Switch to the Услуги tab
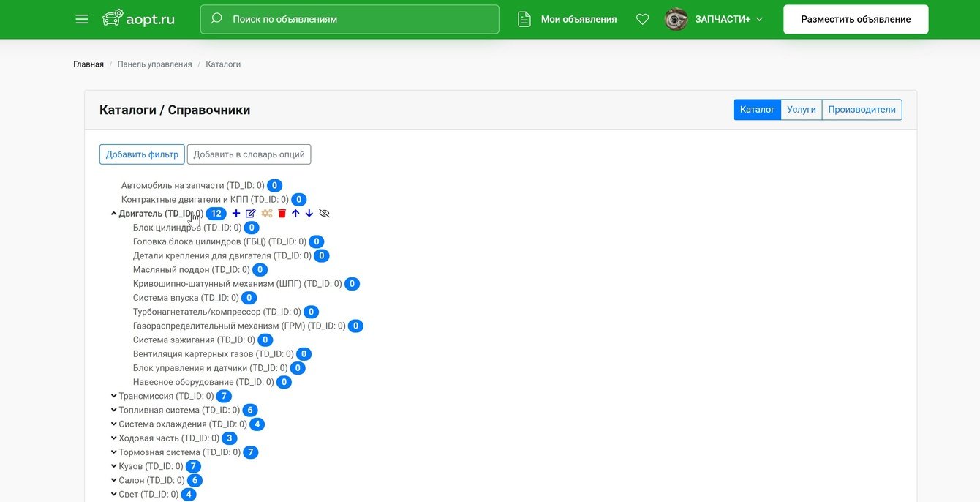 click(x=802, y=110)
